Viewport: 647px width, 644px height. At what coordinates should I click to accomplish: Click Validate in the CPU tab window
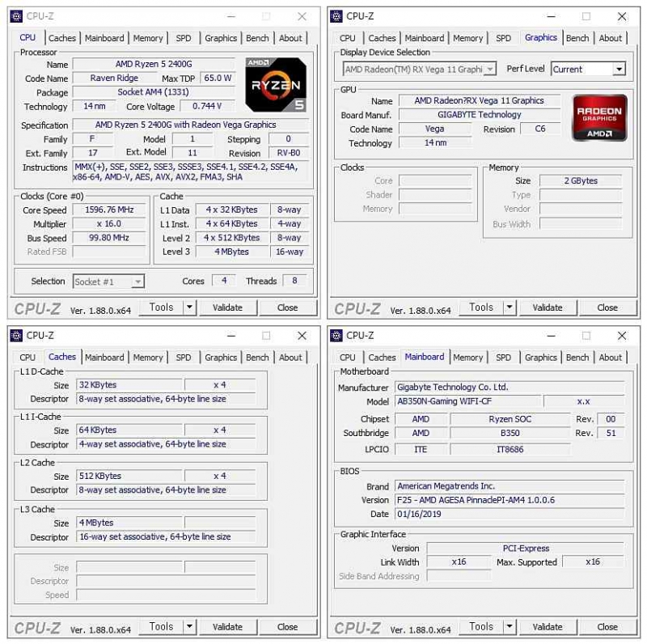228,307
